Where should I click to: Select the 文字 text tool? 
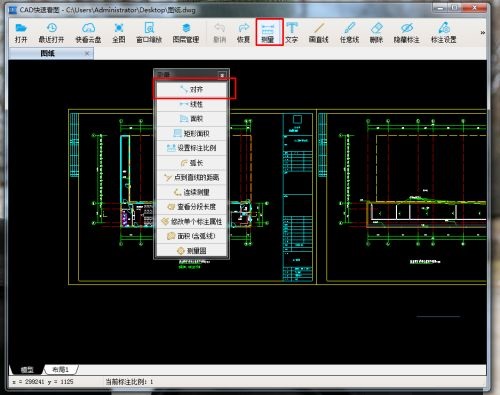tap(292, 33)
